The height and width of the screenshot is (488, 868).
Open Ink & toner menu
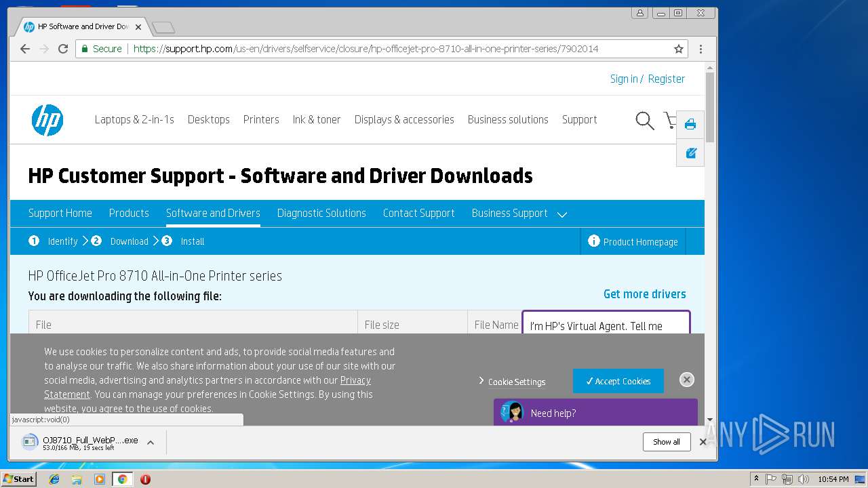pyautogui.click(x=317, y=119)
